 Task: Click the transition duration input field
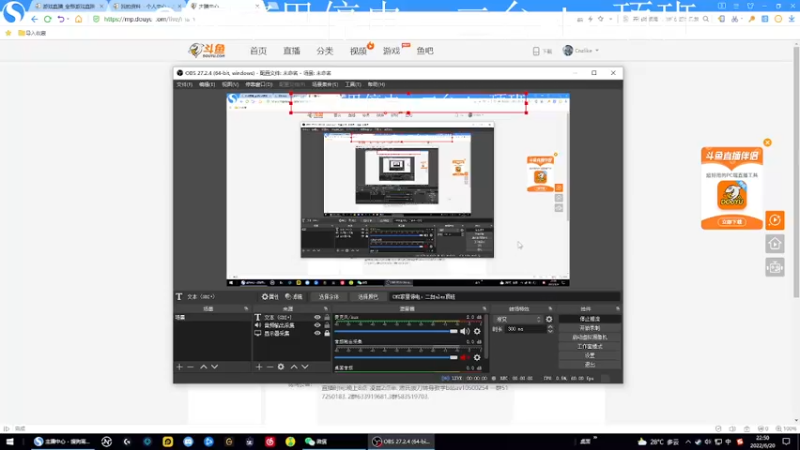pyautogui.click(x=525, y=330)
